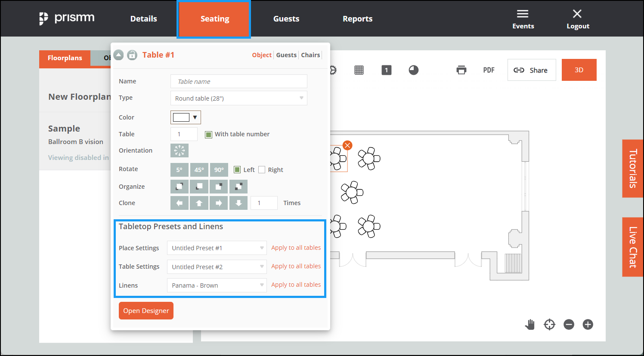Click the Open Designer button
644x356 pixels.
pos(146,311)
